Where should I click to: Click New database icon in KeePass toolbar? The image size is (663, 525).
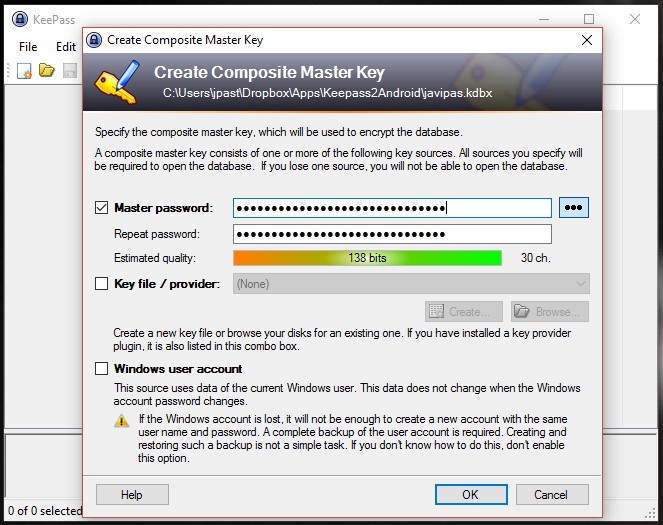point(24,70)
